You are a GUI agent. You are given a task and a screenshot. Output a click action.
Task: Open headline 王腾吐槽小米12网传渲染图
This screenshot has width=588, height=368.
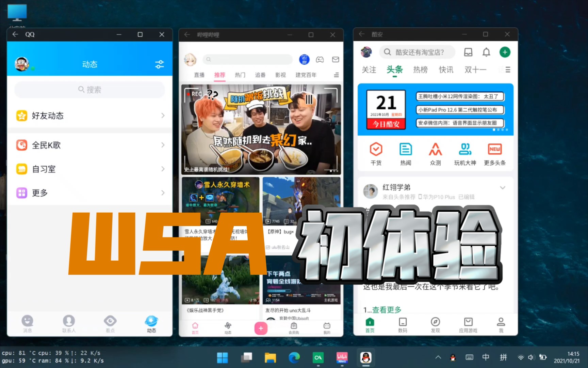460,96
